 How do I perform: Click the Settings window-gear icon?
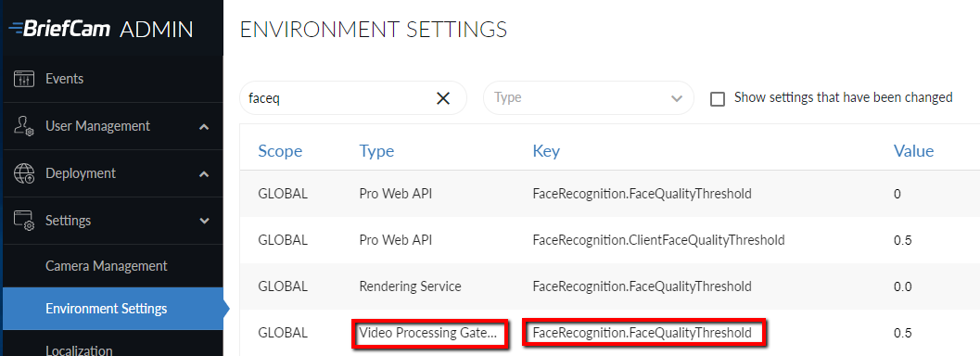[x=24, y=221]
